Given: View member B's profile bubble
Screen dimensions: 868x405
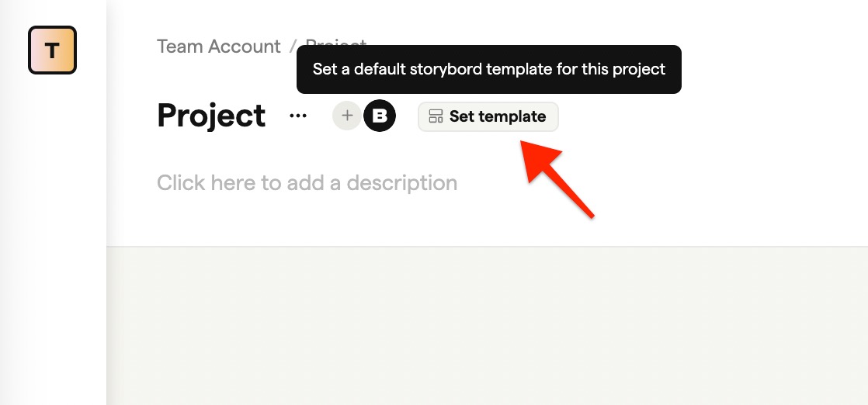Looking at the screenshot, I should coord(380,116).
